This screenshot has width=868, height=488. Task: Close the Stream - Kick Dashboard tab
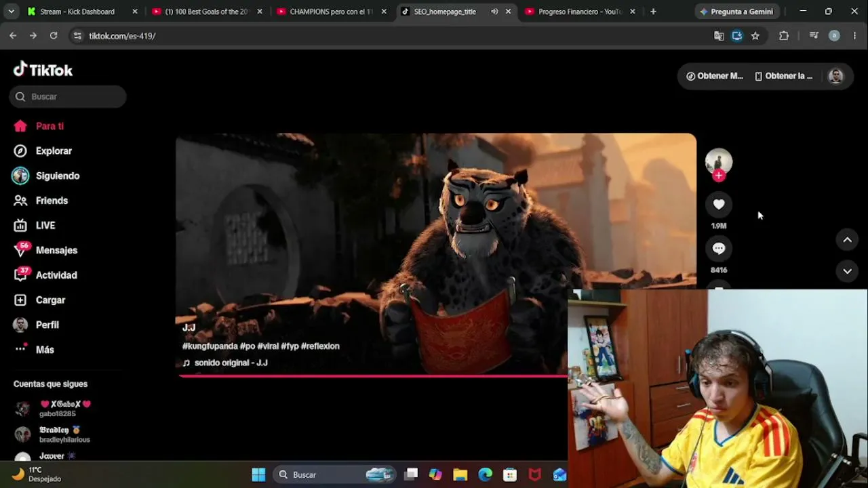(135, 12)
